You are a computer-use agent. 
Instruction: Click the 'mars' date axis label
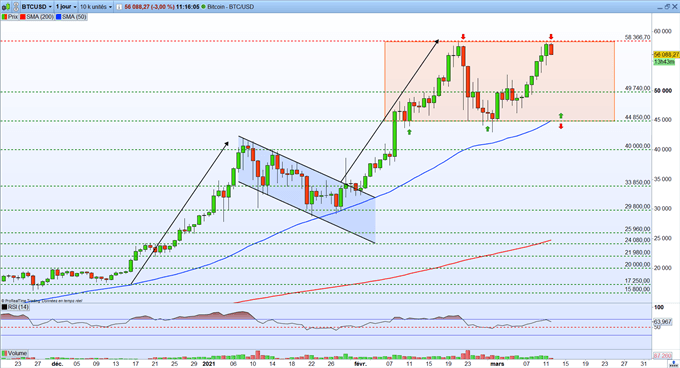click(x=497, y=364)
